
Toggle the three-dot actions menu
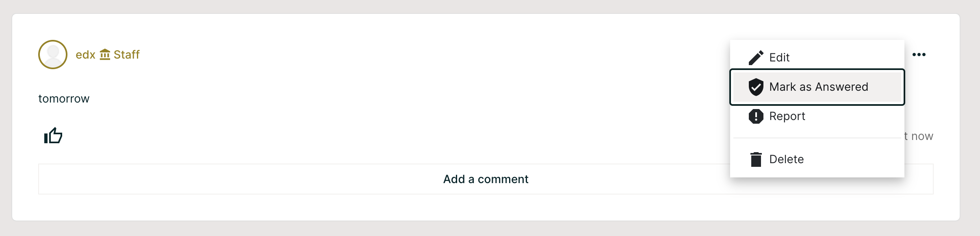tap(919, 55)
